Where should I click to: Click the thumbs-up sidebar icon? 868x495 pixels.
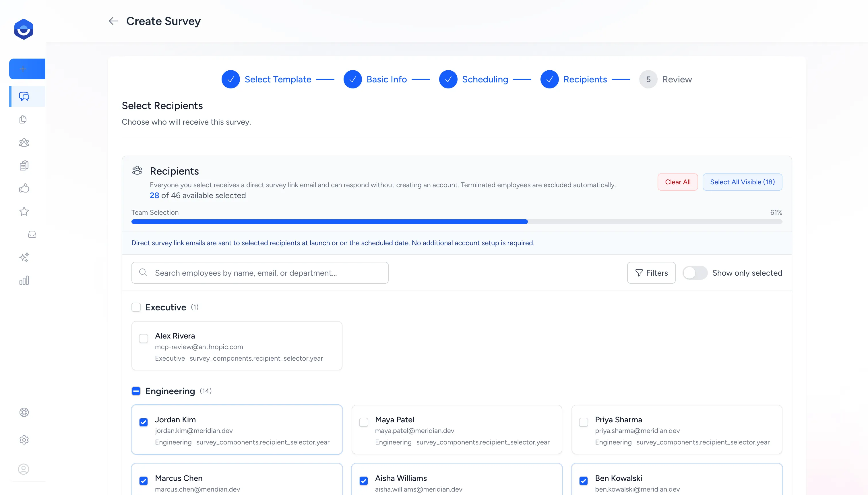(24, 188)
